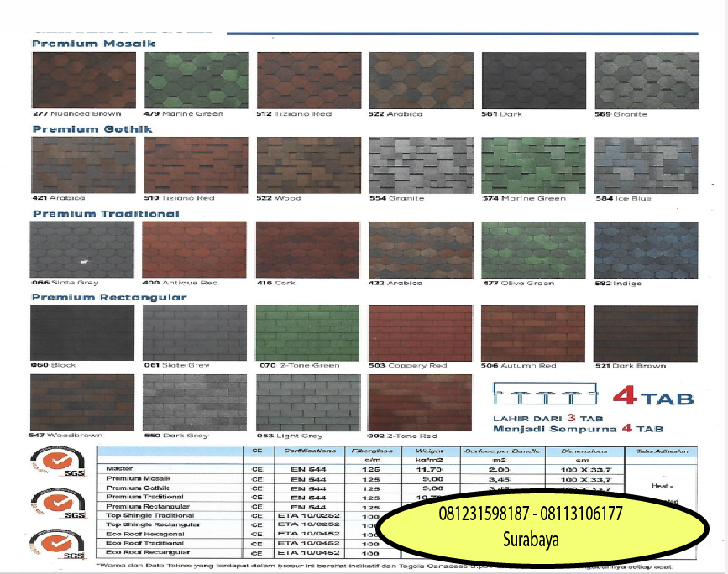Click "Premium Rectangular" row label in the table
The image size is (728, 574).
tap(148, 506)
